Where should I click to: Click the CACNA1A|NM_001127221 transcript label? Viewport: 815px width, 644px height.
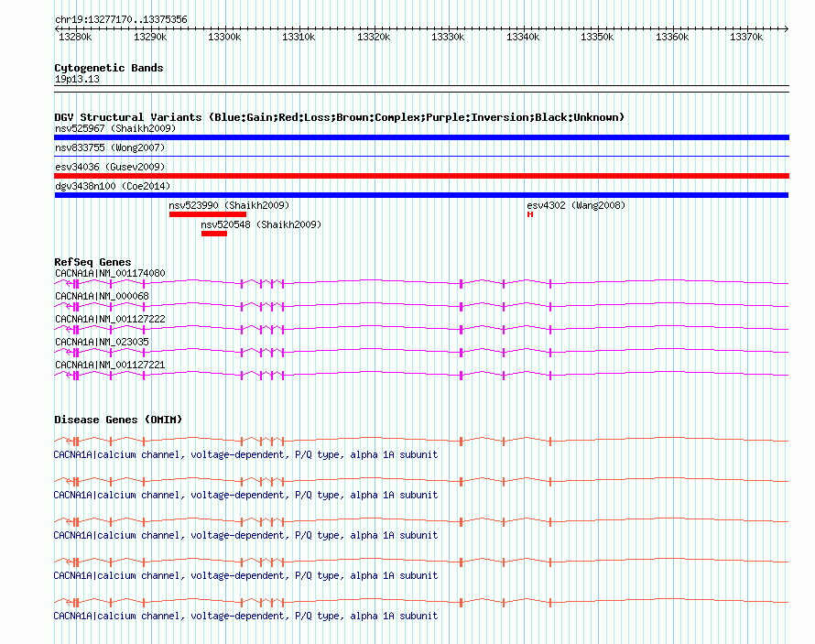[110, 365]
